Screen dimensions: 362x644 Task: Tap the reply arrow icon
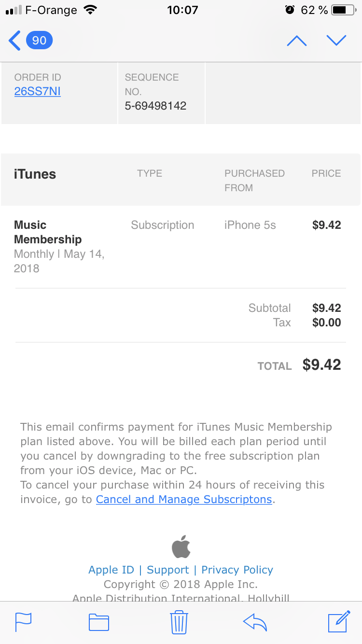click(x=255, y=622)
